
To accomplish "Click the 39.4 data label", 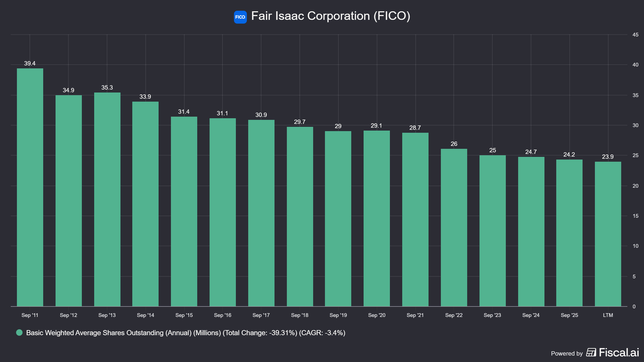I will (x=30, y=64).
